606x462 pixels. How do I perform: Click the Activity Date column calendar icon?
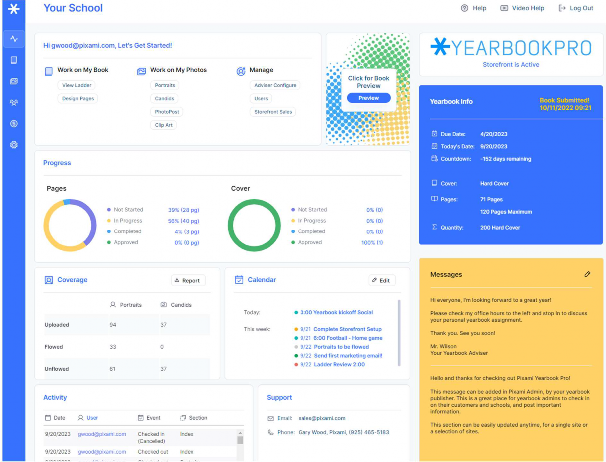48,418
